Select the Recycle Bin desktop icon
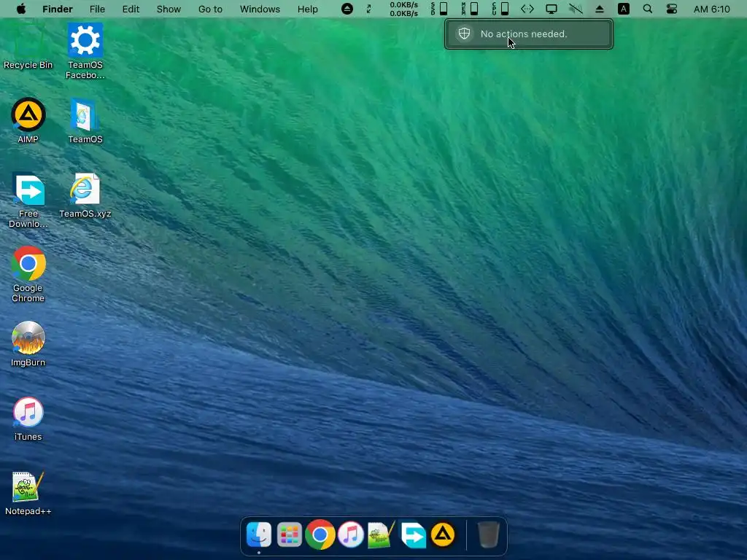747x560 pixels. (28, 46)
